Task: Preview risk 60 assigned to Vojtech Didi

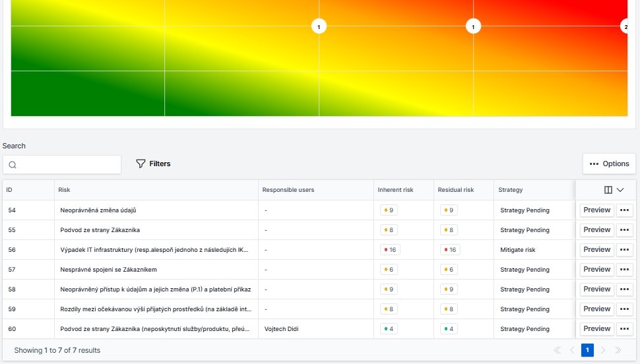Action: [x=596, y=329]
